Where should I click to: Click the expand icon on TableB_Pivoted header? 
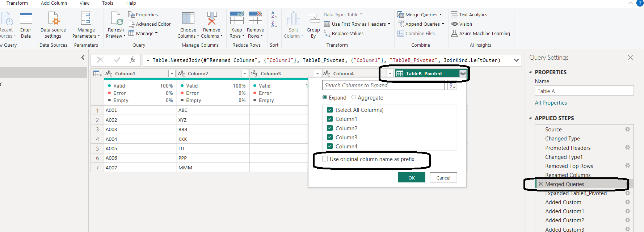463,73
